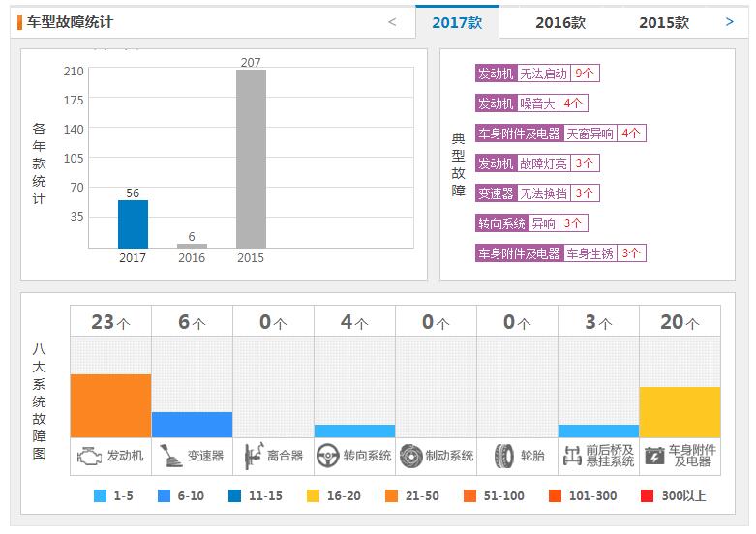Click the 16-20 yellow legend swatch
This screenshot has height=534, width=756.
click(x=313, y=495)
